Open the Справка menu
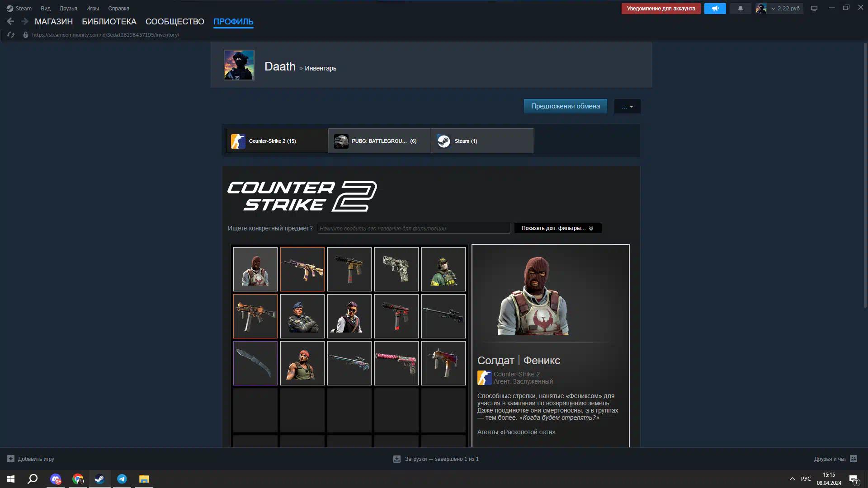The image size is (868, 488). pos(118,9)
